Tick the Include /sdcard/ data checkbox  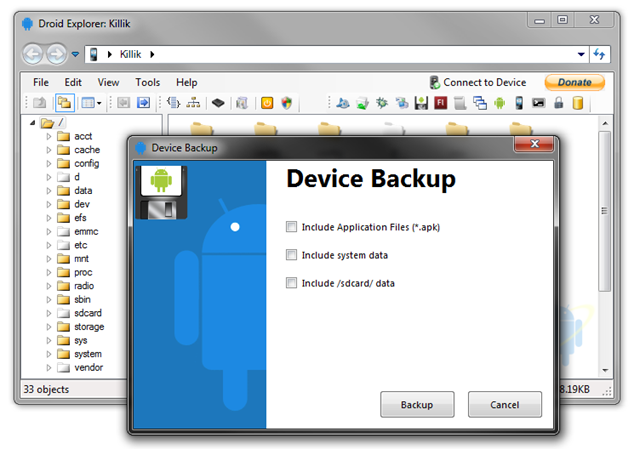click(x=291, y=283)
